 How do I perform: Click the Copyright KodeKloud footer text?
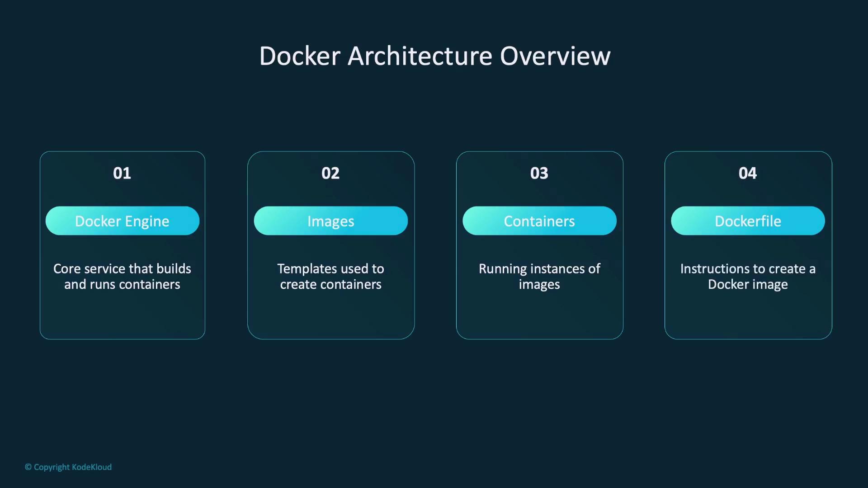[x=68, y=467]
